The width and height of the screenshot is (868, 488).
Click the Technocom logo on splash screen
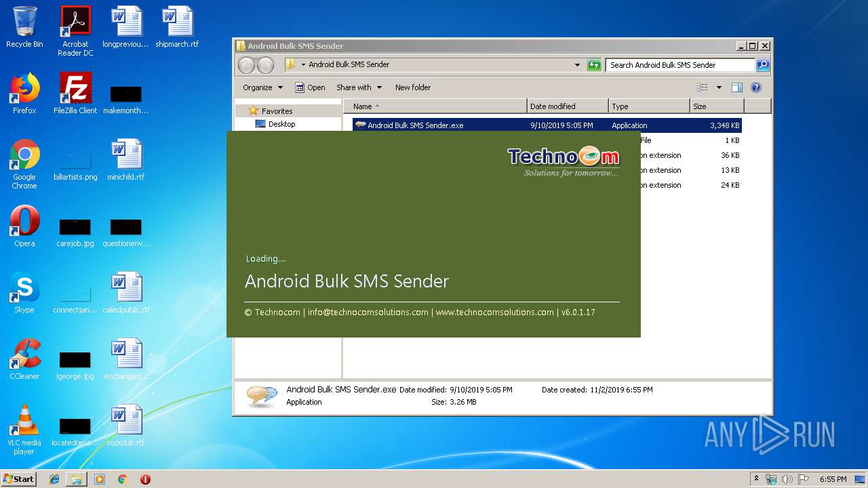point(564,161)
